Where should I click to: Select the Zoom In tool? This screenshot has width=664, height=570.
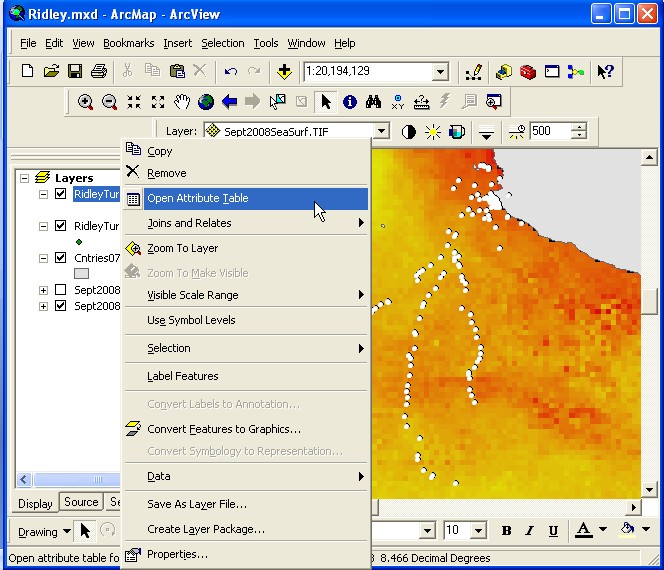pos(86,102)
